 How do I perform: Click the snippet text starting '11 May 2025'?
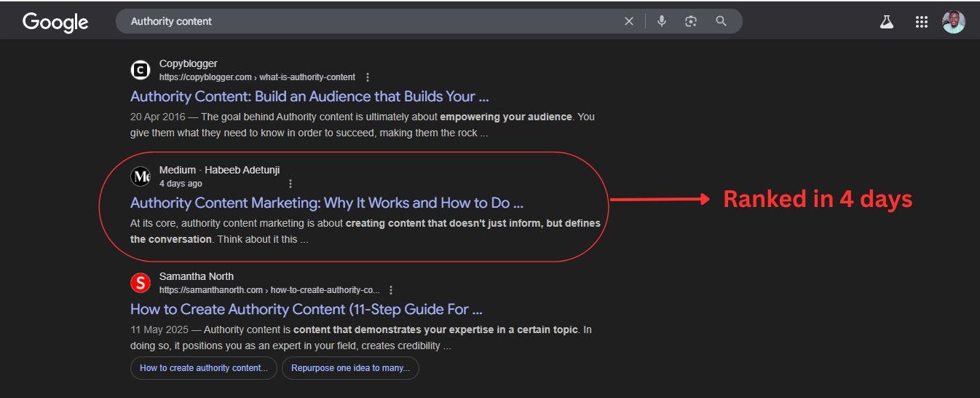point(361,337)
